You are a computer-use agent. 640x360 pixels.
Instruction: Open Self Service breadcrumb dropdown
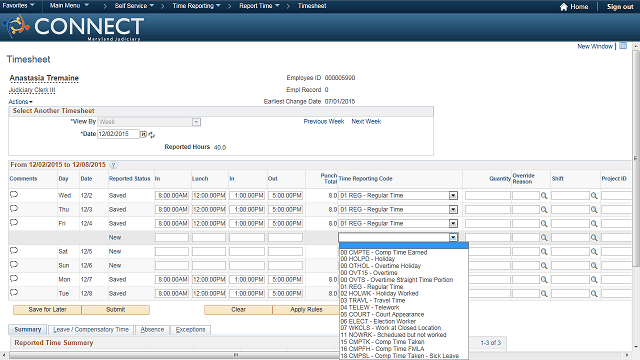134,6
